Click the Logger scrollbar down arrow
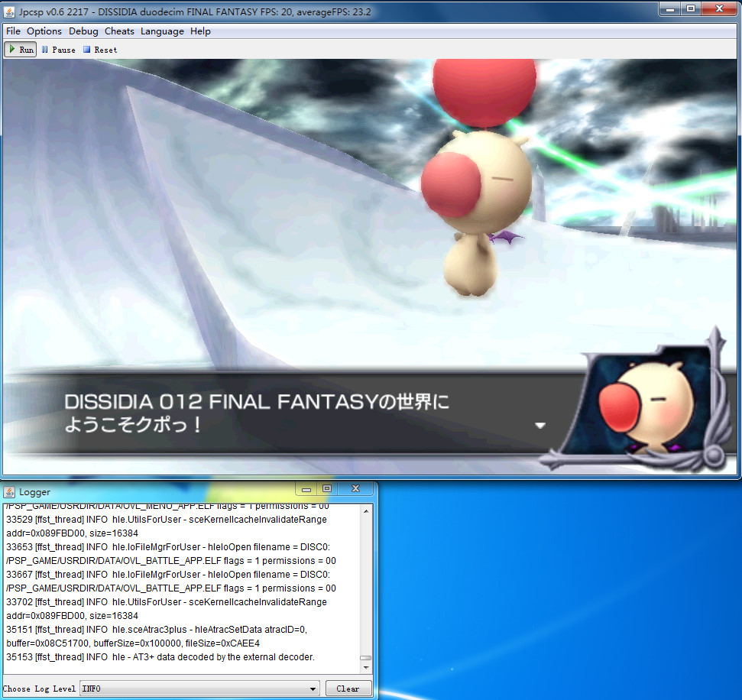742x700 pixels. click(x=366, y=668)
